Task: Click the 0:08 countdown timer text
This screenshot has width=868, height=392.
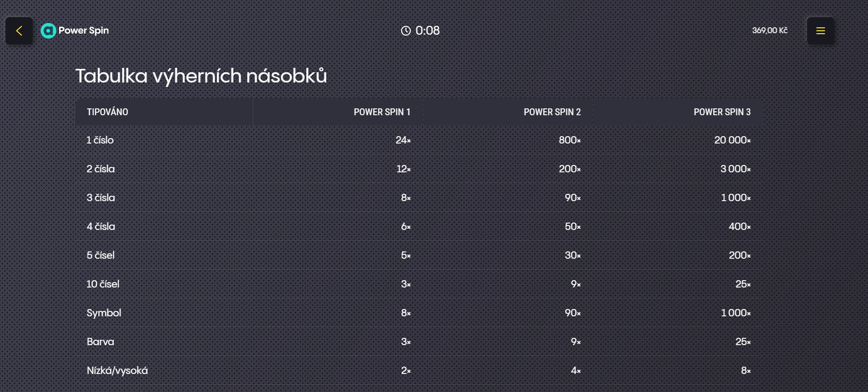Action: (427, 31)
